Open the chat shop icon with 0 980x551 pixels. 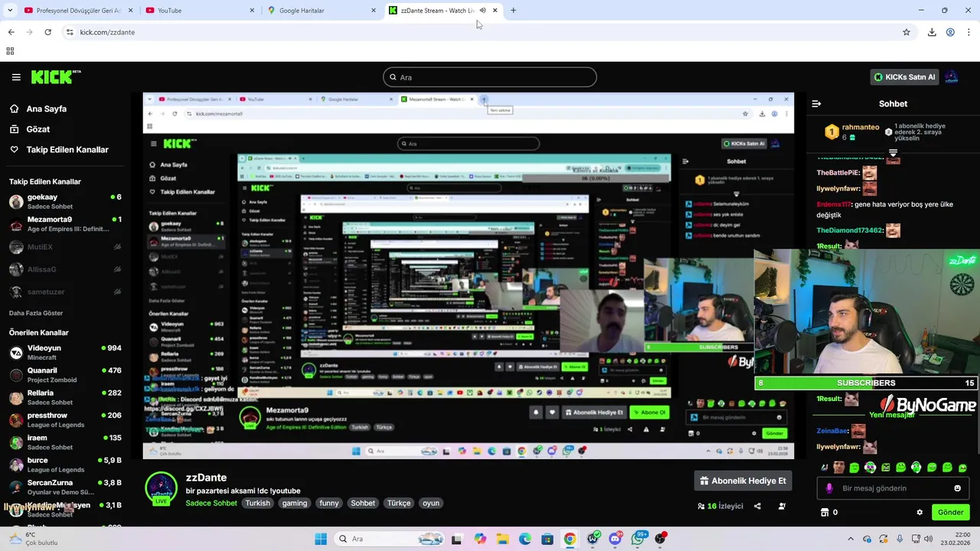(x=829, y=512)
